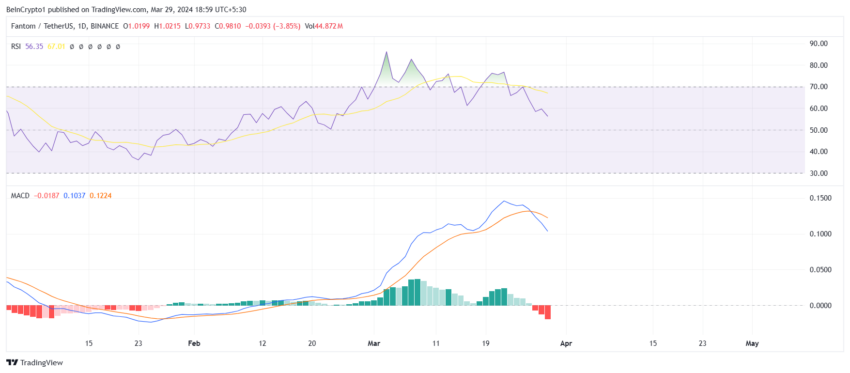This screenshot has width=850, height=373.
Task: Click the yellow RSI average value 67.01
Action: point(56,47)
